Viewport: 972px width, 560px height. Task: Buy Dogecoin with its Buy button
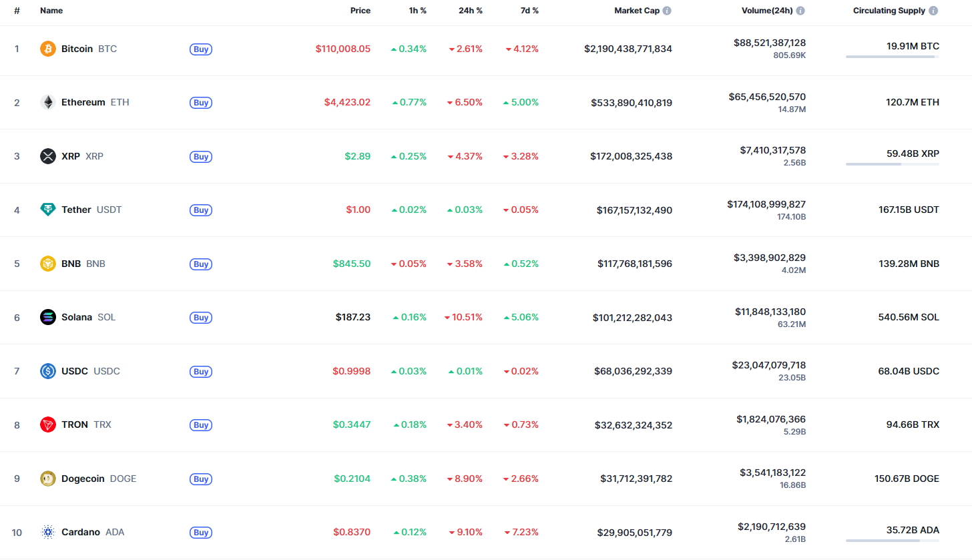[x=201, y=479]
